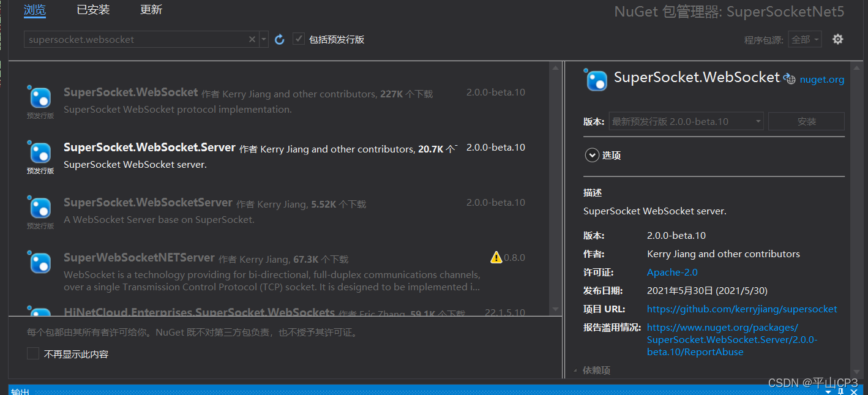Screen dimensions: 868x395
Task: Open the github.com/kerryjiang/supersocket link
Action: pos(742,309)
